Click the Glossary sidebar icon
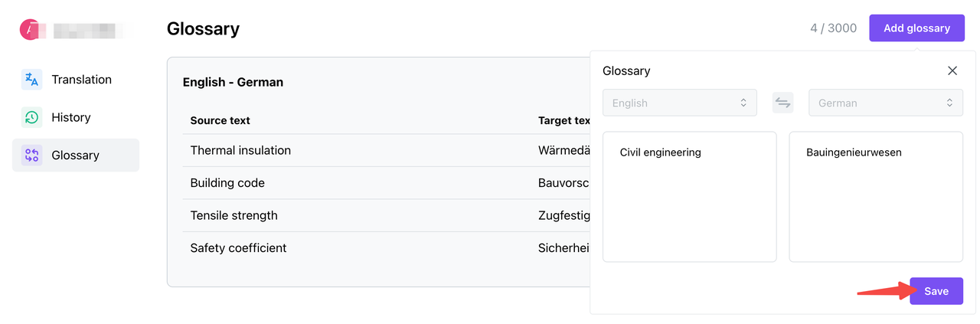 pos(31,155)
